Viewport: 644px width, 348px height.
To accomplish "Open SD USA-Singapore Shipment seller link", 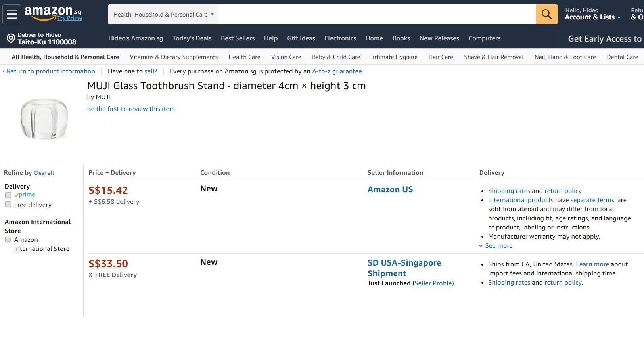I will point(404,268).
